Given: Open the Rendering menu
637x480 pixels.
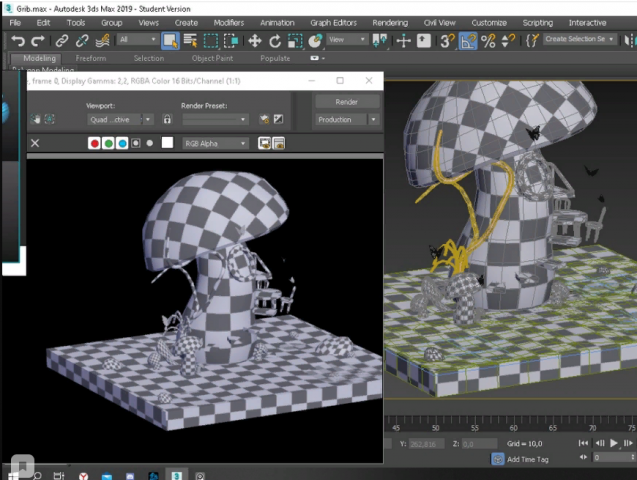Looking at the screenshot, I should [390, 23].
